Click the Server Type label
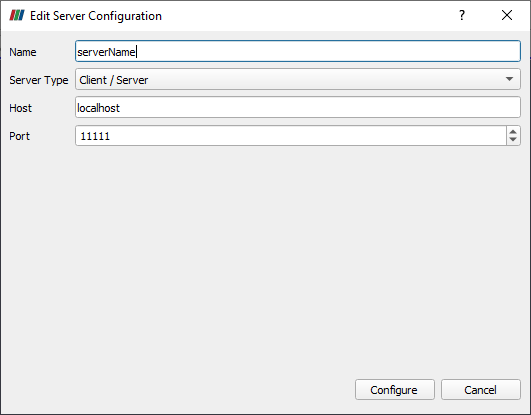The image size is (531, 415). click(39, 80)
